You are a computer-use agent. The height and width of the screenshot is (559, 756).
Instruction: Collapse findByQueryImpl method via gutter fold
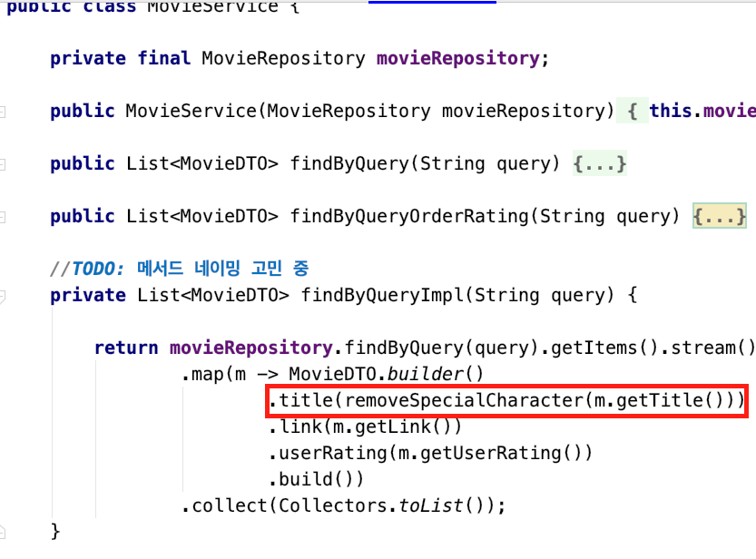[x=3, y=296]
